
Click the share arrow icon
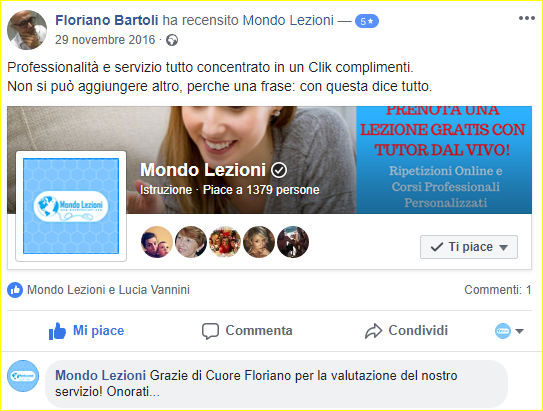(x=373, y=331)
